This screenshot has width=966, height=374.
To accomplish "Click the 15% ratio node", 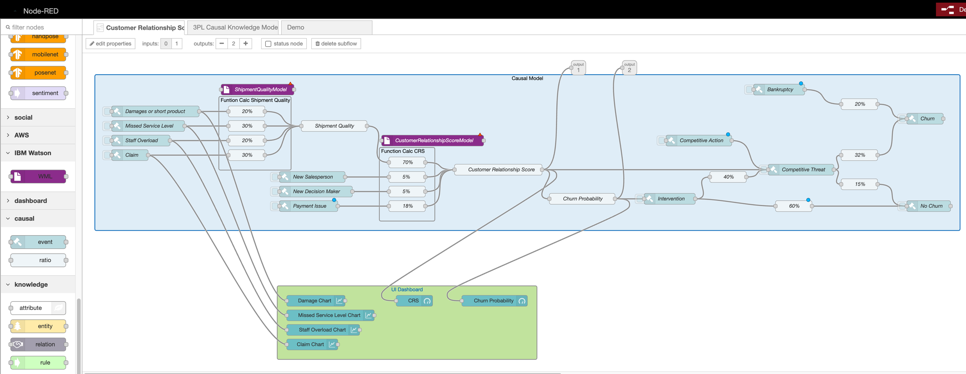I will [859, 184].
